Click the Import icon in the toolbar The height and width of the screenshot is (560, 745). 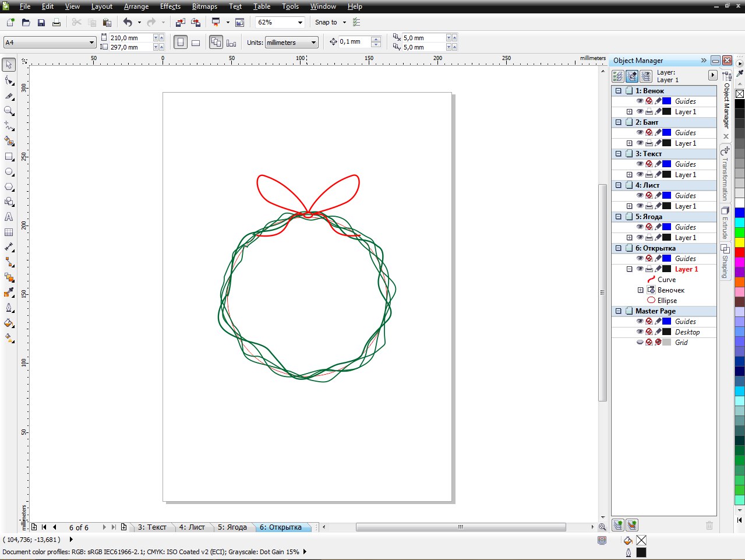pyautogui.click(x=181, y=22)
